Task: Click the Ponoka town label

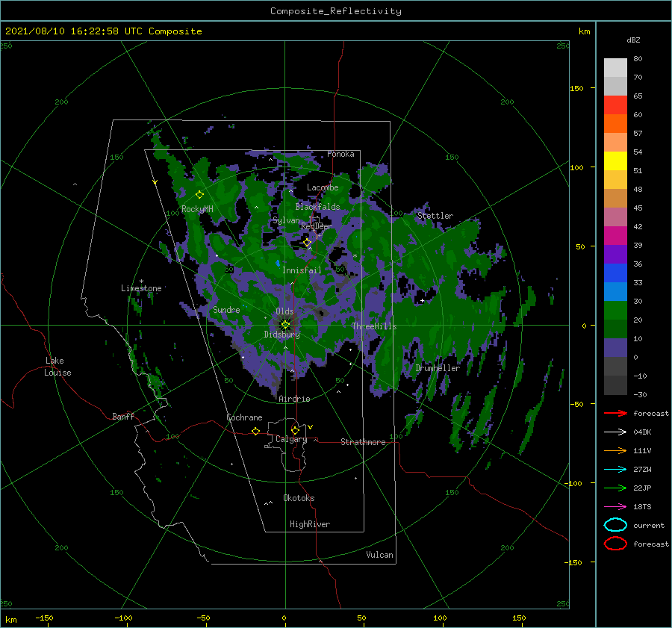Action: pyautogui.click(x=340, y=154)
